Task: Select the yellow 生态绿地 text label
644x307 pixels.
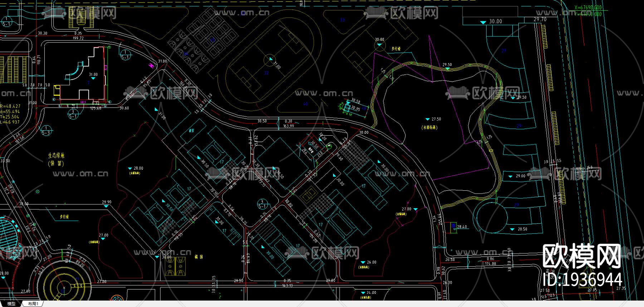Action: pyautogui.click(x=56, y=156)
